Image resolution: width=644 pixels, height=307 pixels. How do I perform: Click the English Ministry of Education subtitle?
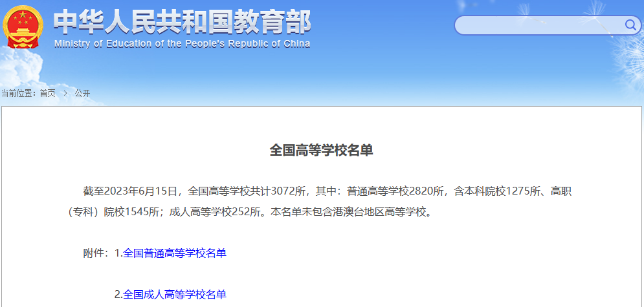coord(182,44)
